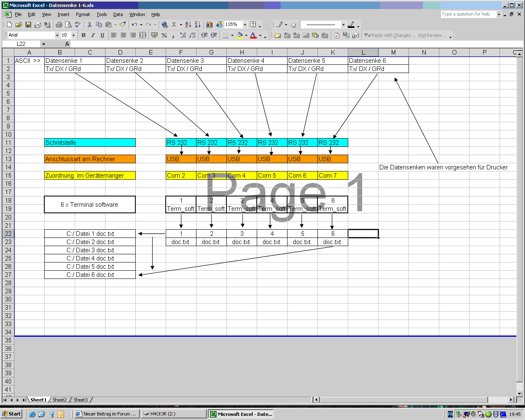Sort ascending with the A-Z icon
Viewport: 525px width, 420px height.
tap(187, 25)
